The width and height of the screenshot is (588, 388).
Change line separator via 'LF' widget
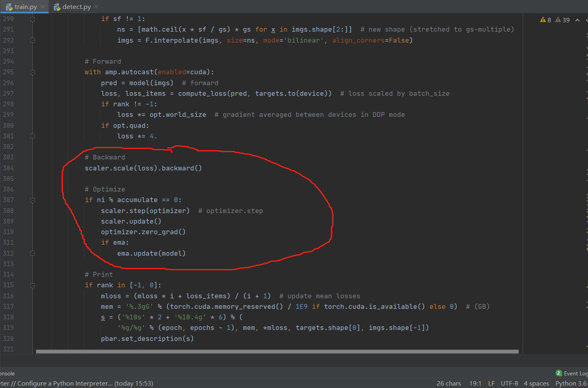click(x=491, y=383)
